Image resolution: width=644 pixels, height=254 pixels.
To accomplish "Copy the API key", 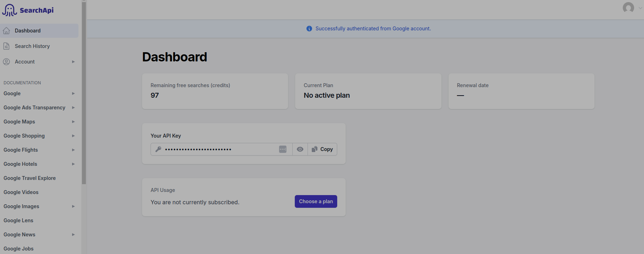I will pyautogui.click(x=322, y=149).
